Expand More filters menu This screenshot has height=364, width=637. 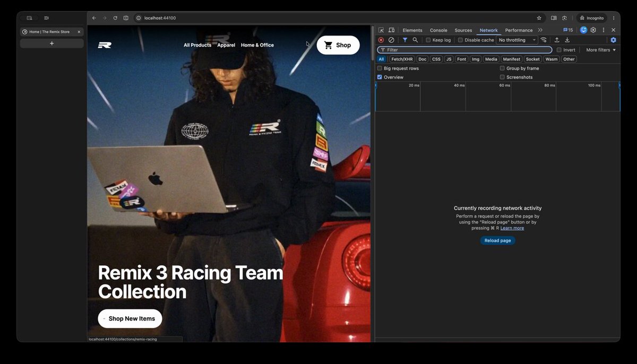601,50
